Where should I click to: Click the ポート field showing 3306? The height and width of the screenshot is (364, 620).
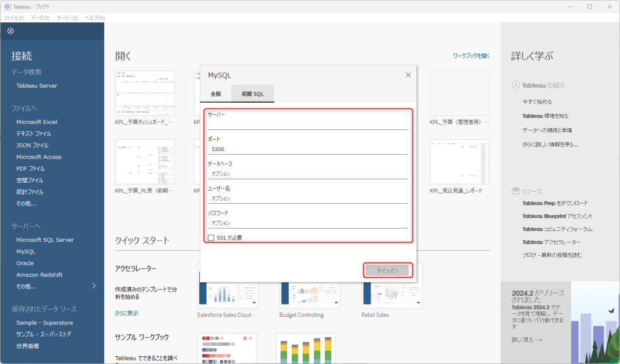pos(308,149)
